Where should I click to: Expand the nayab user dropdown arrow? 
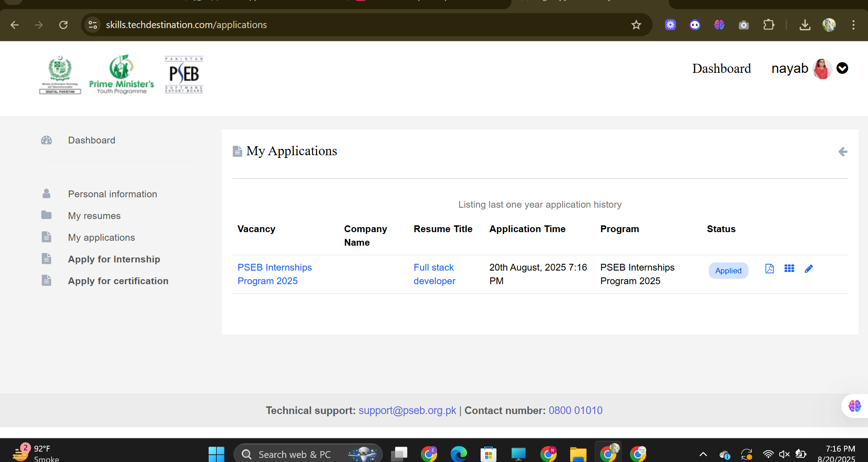842,68
